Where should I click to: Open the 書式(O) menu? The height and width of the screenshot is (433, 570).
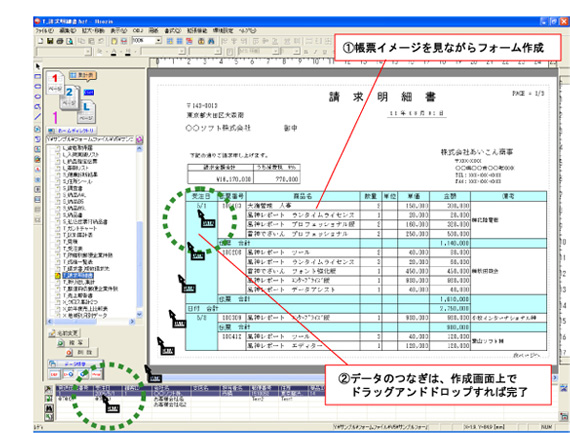pos(173,31)
